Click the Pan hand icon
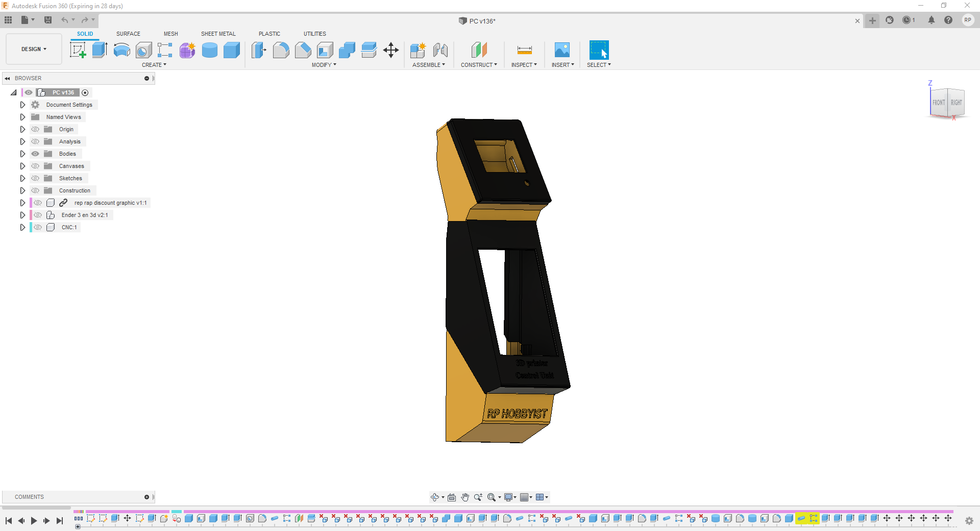 (x=465, y=497)
